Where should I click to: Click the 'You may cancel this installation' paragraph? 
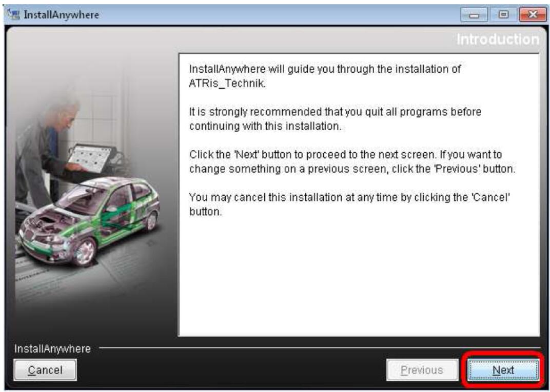pyautogui.click(x=349, y=204)
